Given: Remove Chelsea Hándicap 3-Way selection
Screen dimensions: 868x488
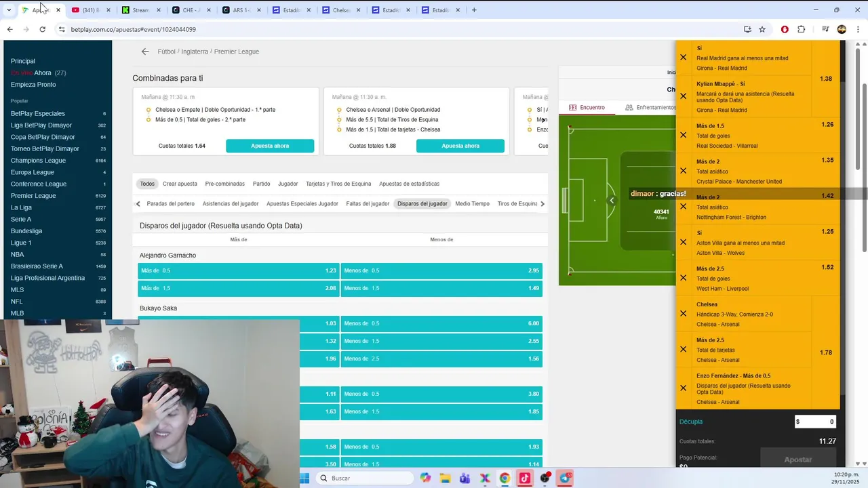Looking at the screenshot, I should pos(683,313).
